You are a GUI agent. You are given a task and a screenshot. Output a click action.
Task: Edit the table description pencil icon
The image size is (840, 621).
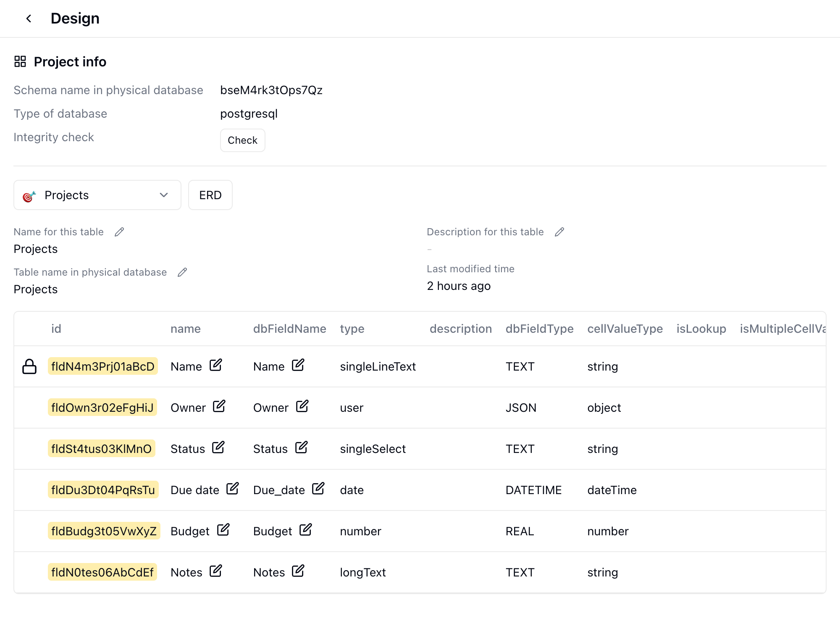point(559,232)
